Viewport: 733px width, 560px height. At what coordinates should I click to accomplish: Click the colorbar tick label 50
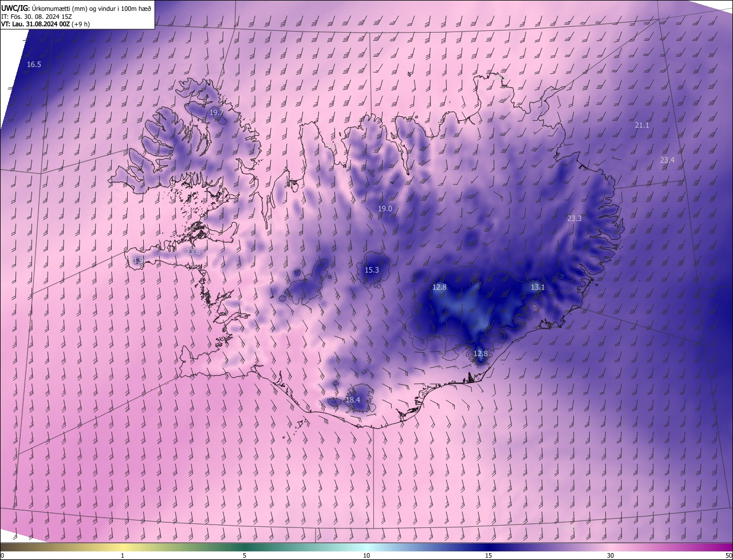728,556
